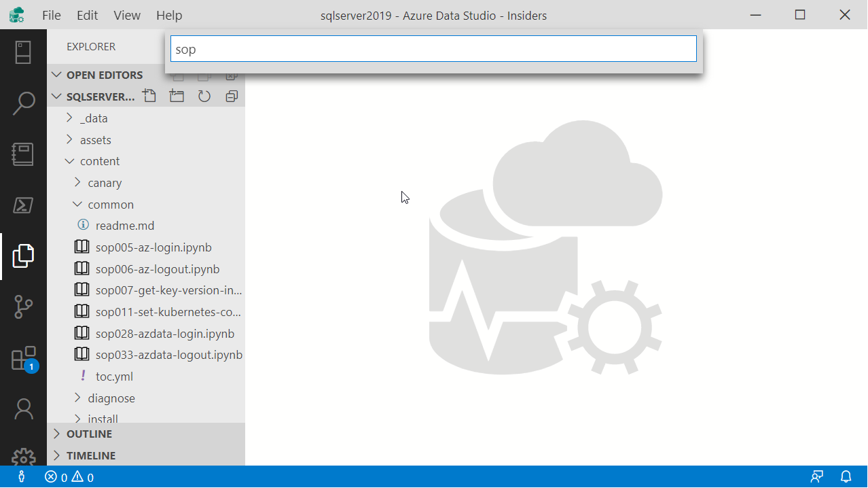Open the Extensions view showing one update
The image size is (868, 488).
pos(24,359)
